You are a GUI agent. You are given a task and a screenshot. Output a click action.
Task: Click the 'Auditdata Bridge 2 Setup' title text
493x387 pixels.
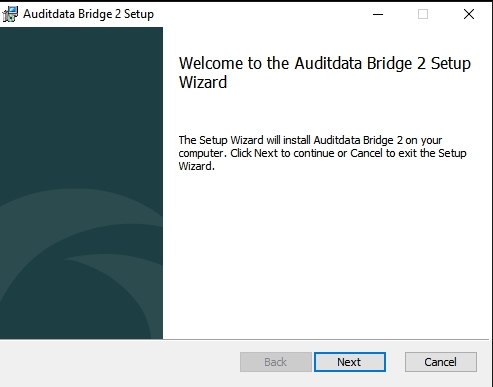click(x=88, y=14)
